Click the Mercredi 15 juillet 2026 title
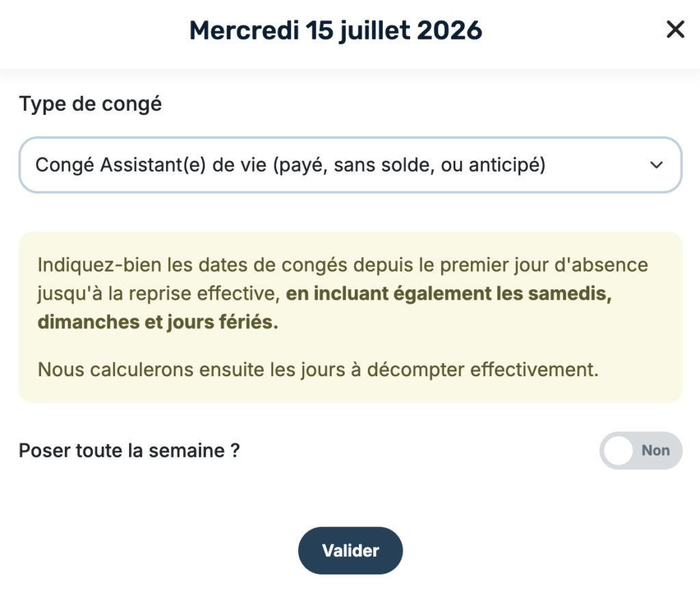The image size is (700, 606). 336,30
